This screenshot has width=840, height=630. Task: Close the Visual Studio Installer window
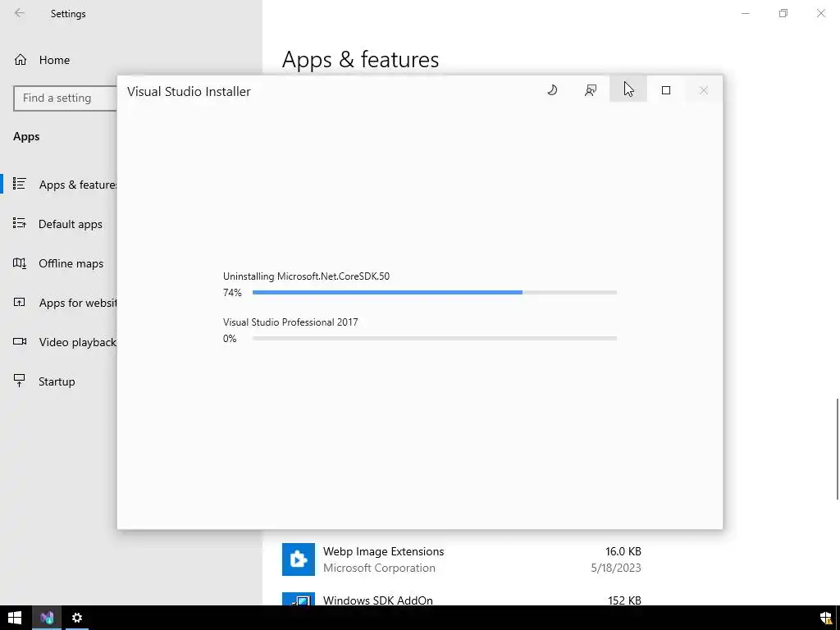tap(704, 90)
